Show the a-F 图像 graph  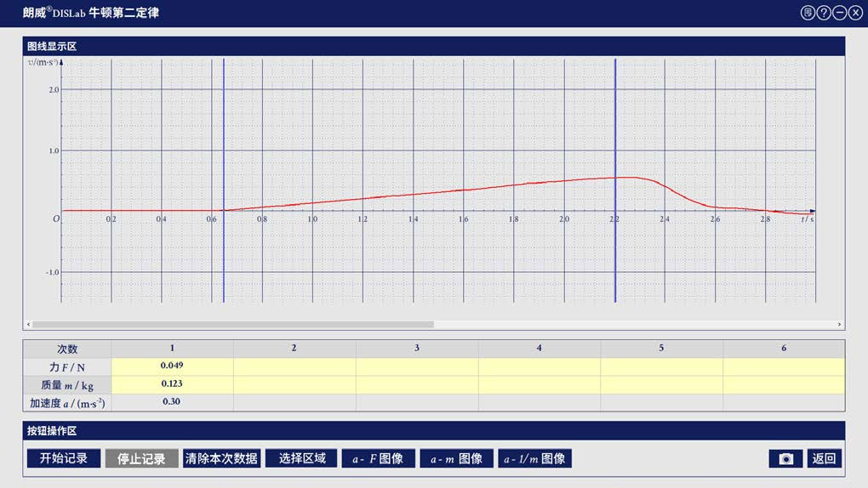coord(378,459)
